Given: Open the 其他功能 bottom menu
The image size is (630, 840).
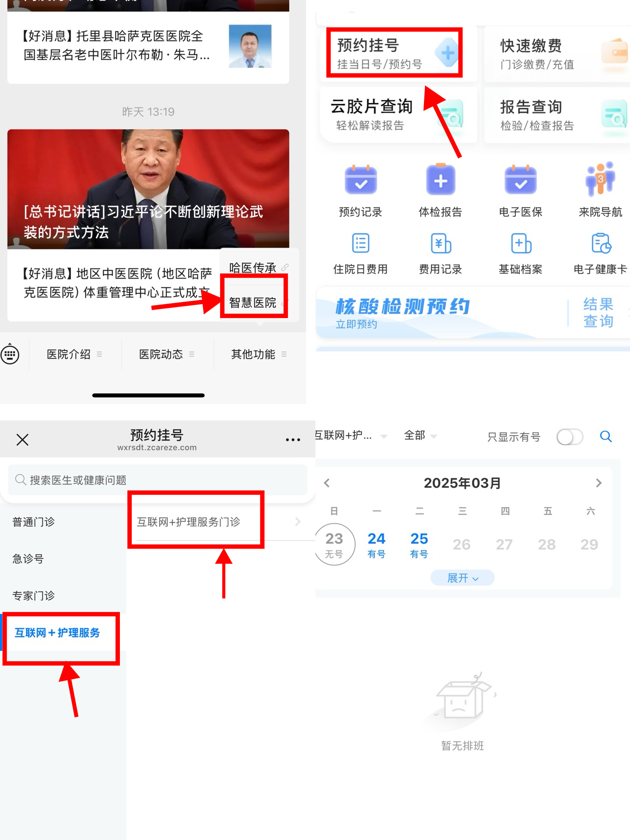Looking at the screenshot, I should pyautogui.click(x=258, y=354).
